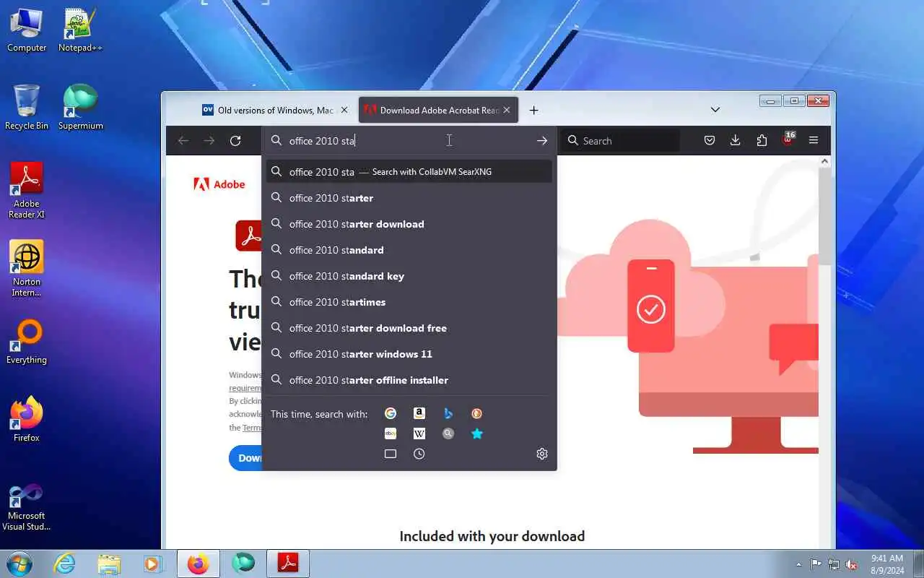Viewport: 924px width, 578px height.
Task: Open Supermium desktop shortcut
Action: click(80, 107)
